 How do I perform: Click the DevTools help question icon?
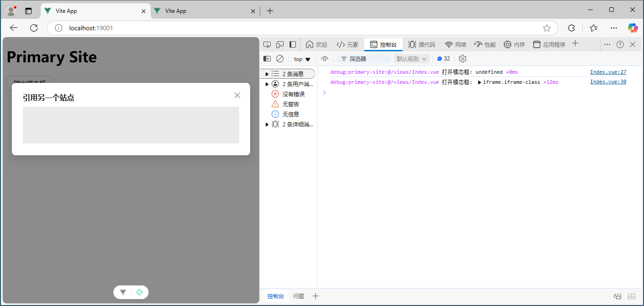coord(620,44)
